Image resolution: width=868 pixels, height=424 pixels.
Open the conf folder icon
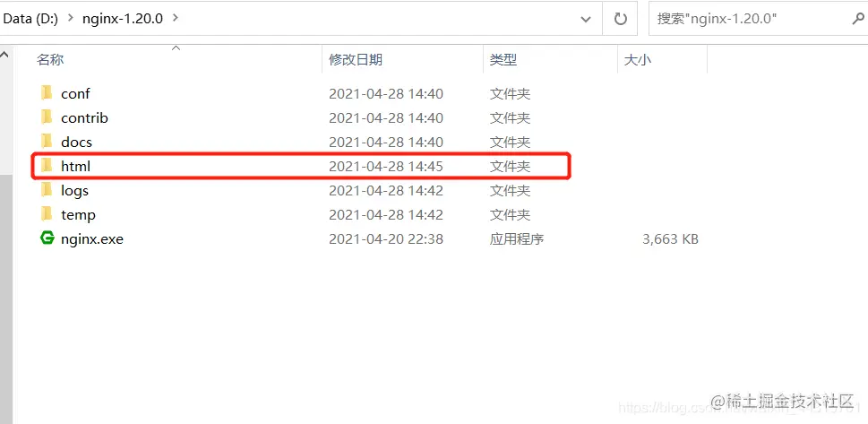point(47,92)
